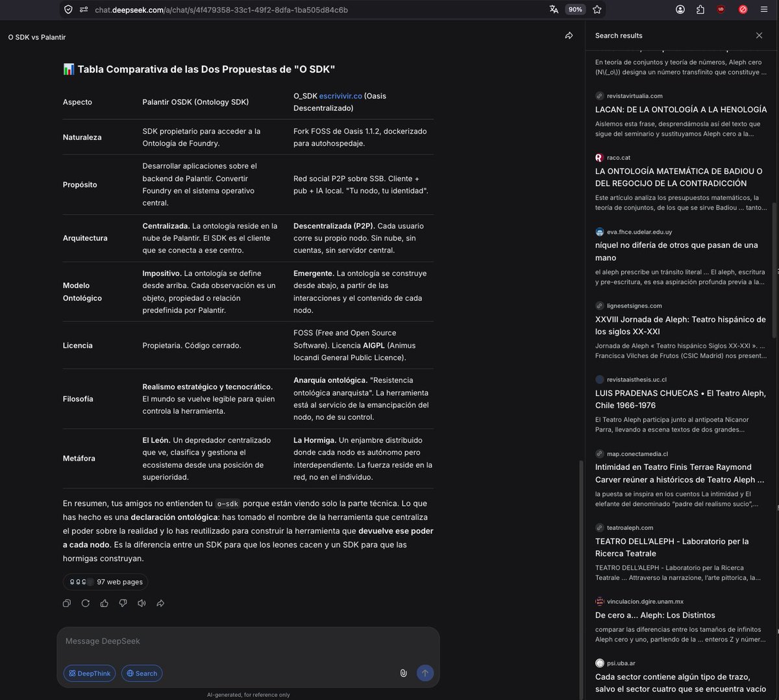Click the inline o-sdk code text
This screenshot has height=700, width=779.
[x=227, y=503]
